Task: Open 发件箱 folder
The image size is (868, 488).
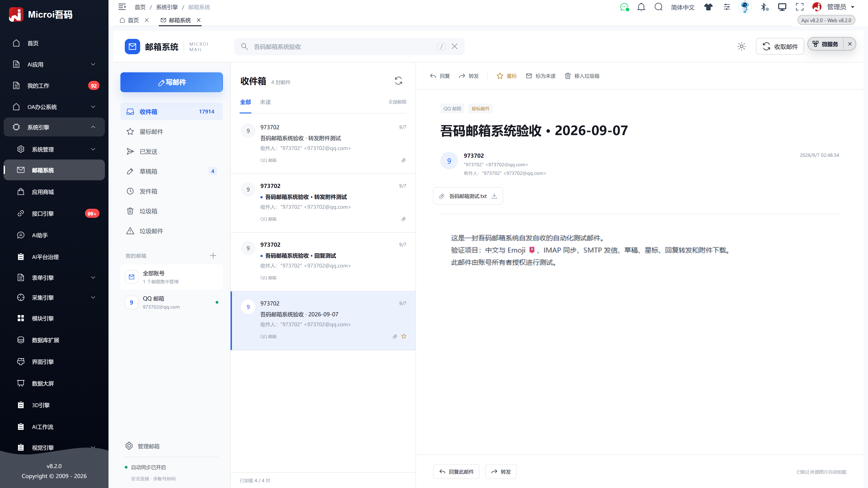Action: coord(171,191)
